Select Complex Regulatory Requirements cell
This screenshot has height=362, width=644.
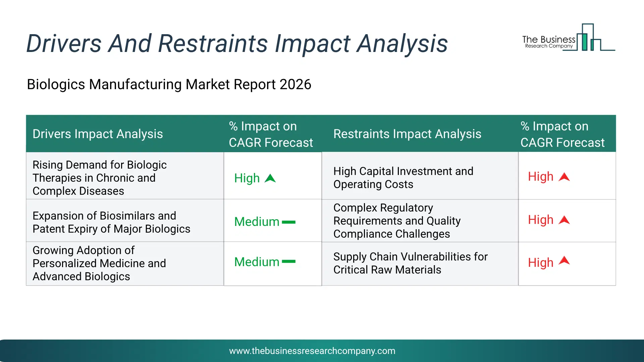(x=420, y=221)
